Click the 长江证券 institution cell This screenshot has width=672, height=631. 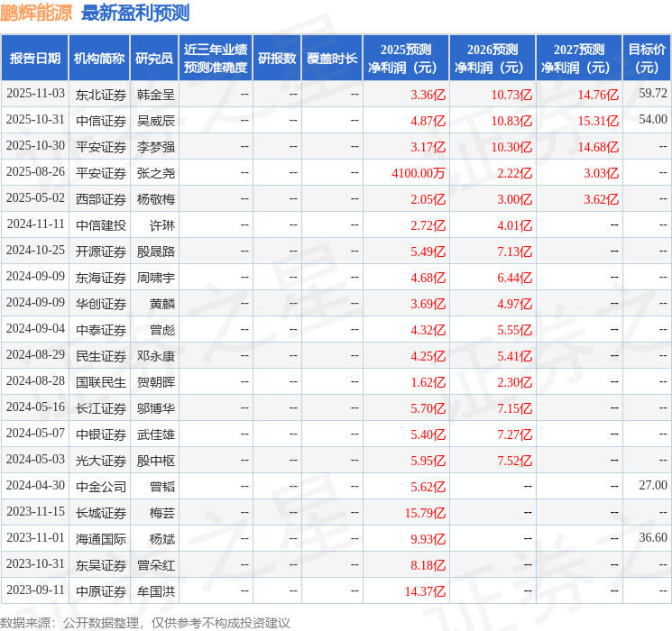[x=101, y=408]
